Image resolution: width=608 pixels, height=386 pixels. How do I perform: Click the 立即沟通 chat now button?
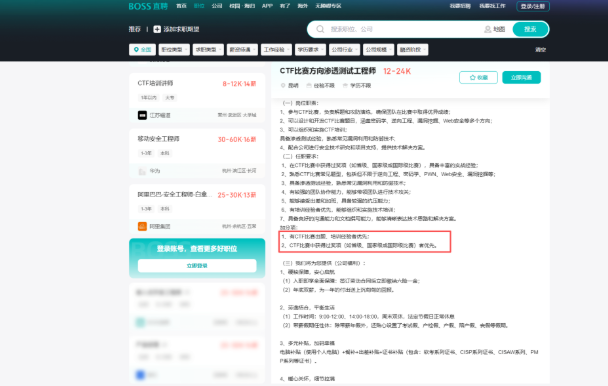521,78
